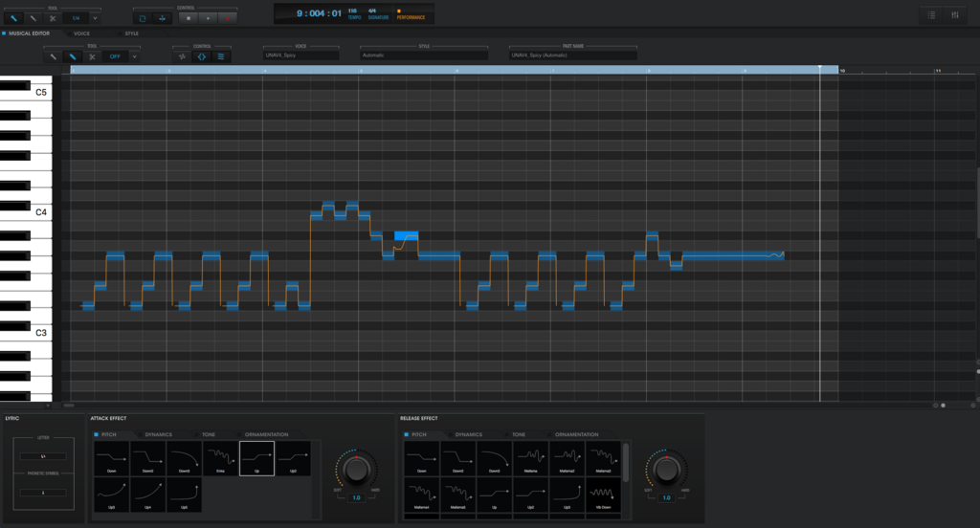The width and height of the screenshot is (980, 528).
Task: Choose the attack effect labeled Down2
Action: [x=147, y=458]
